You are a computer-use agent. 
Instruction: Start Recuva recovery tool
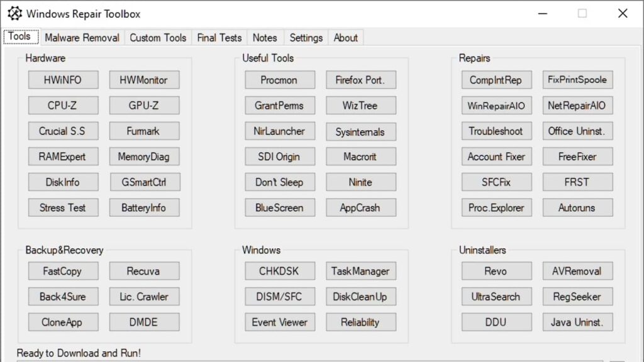[x=144, y=271]
